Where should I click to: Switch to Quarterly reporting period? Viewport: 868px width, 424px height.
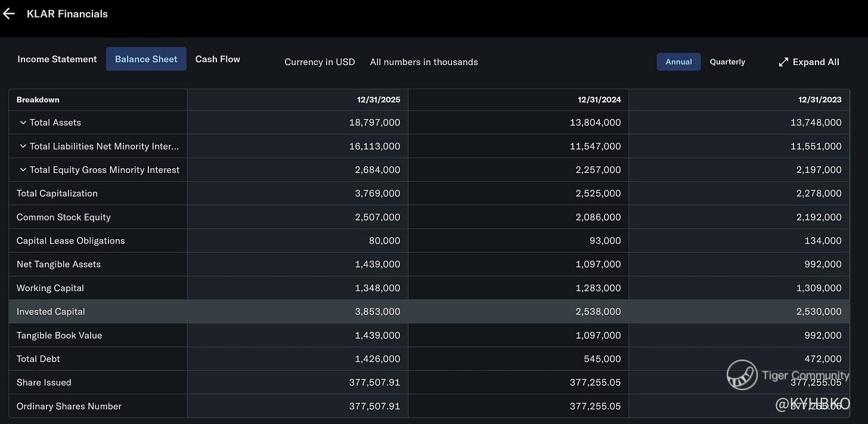click(727, 62)
